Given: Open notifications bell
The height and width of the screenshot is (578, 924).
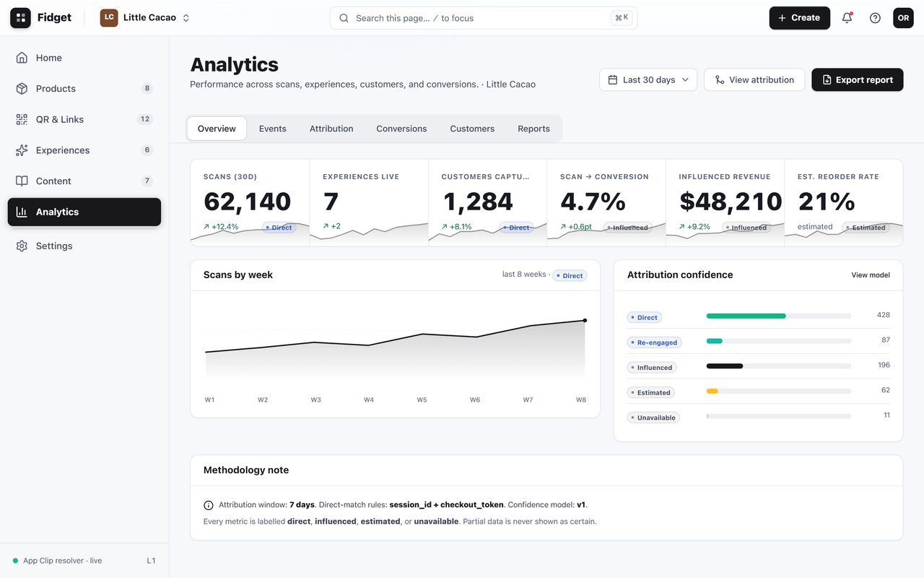Looking at the screenshot, I should click(847, 18).
